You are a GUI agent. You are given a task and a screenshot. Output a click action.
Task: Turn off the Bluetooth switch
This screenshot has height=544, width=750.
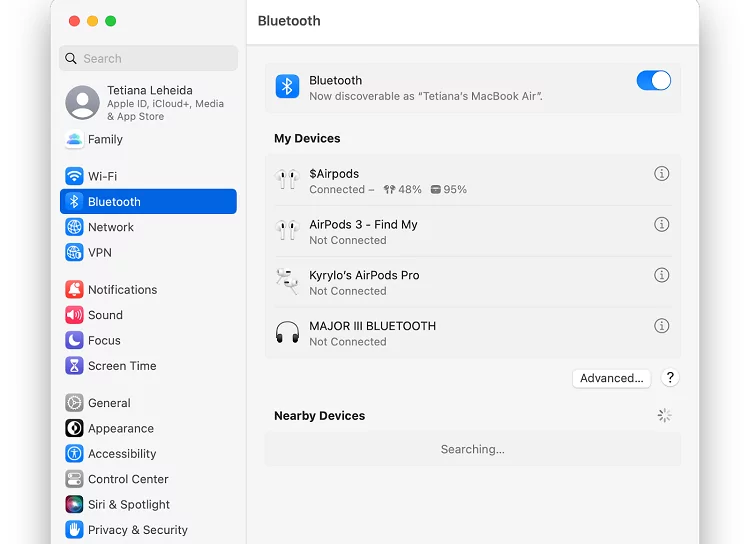tap(653, 80)
